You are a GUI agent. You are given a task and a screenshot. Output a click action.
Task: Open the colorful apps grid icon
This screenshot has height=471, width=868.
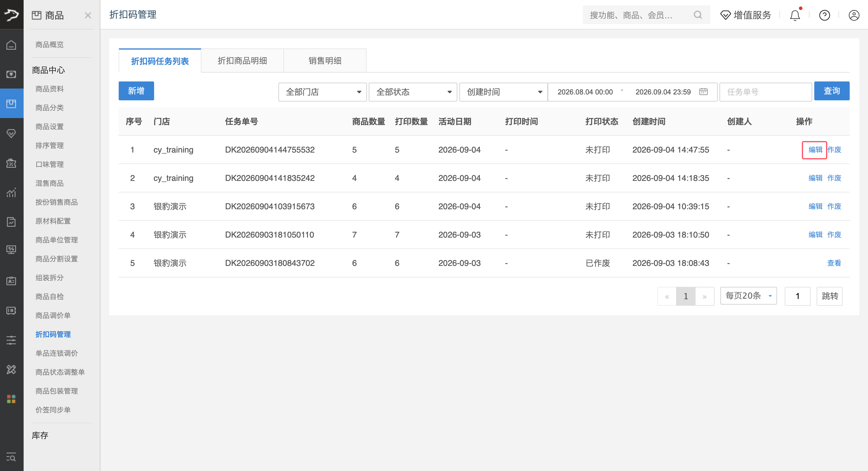click(x=12, y=399)
